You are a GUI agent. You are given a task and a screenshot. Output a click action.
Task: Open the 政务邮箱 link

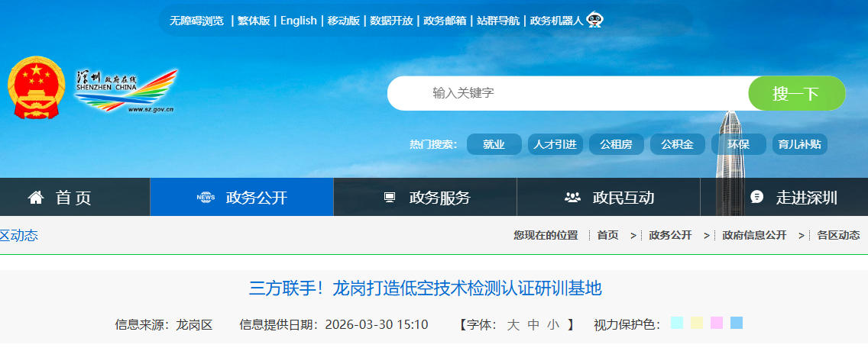point(445,21)
